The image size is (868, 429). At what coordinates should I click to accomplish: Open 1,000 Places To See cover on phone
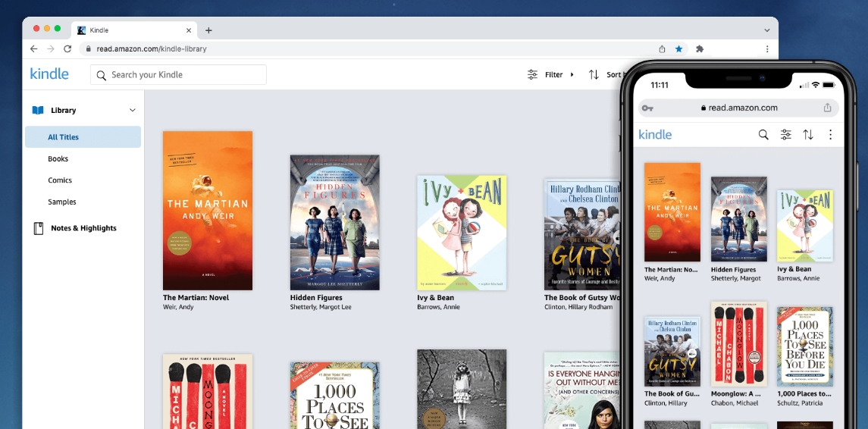805,346
